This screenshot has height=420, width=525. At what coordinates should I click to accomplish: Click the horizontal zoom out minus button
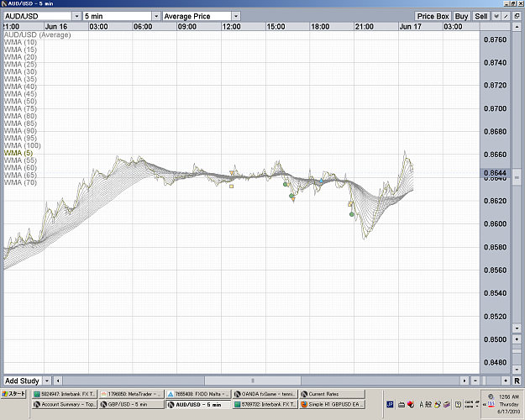click(x=475, y=381)
